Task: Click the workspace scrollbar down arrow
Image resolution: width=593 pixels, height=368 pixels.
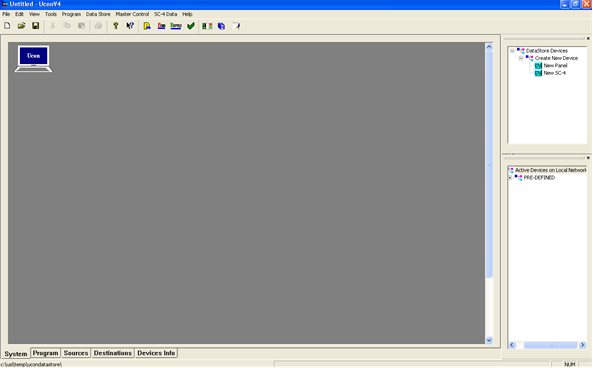Action: click(489, 340)
